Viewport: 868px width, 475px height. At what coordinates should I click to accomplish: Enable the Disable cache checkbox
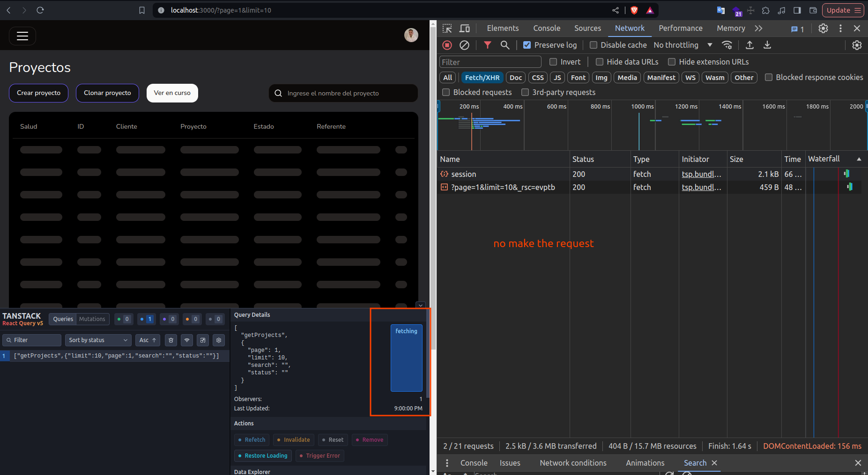pyautogui.click(x=594, y=45)
